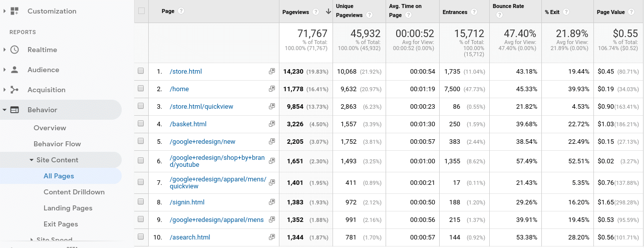Screen dimensions: 644x248
Task: Open the Landing Pages report
Action: 68,208
